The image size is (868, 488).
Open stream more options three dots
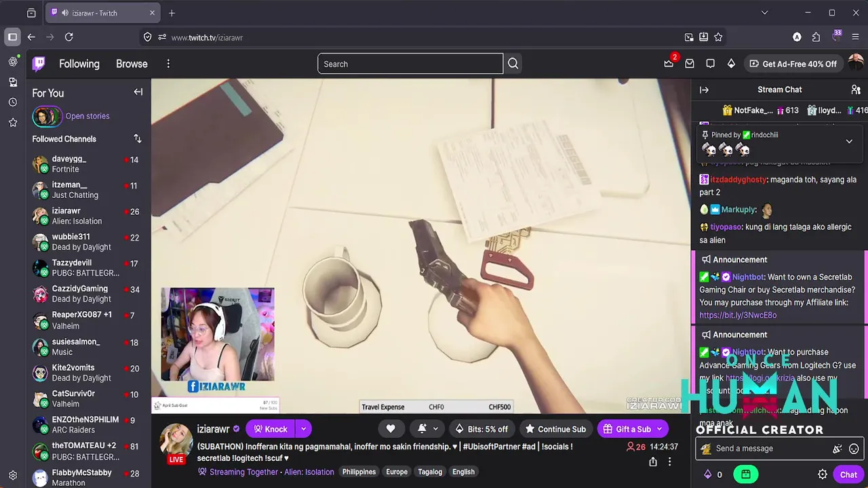click(x=669, y=462)
